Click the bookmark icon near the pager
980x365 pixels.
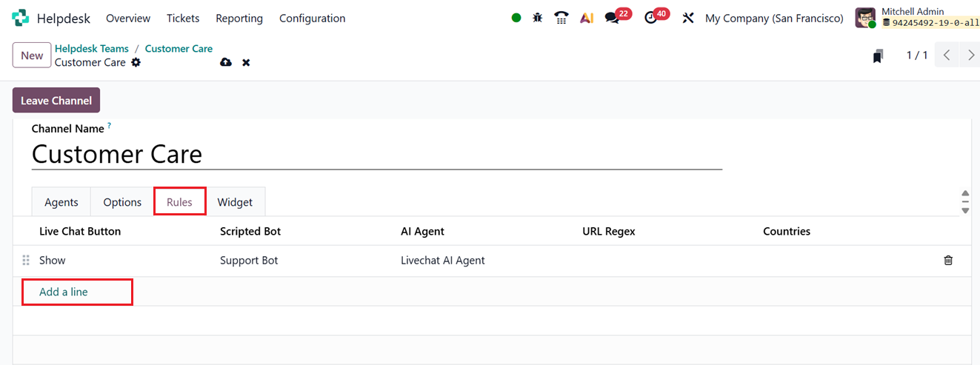click(x=878, y=56)
